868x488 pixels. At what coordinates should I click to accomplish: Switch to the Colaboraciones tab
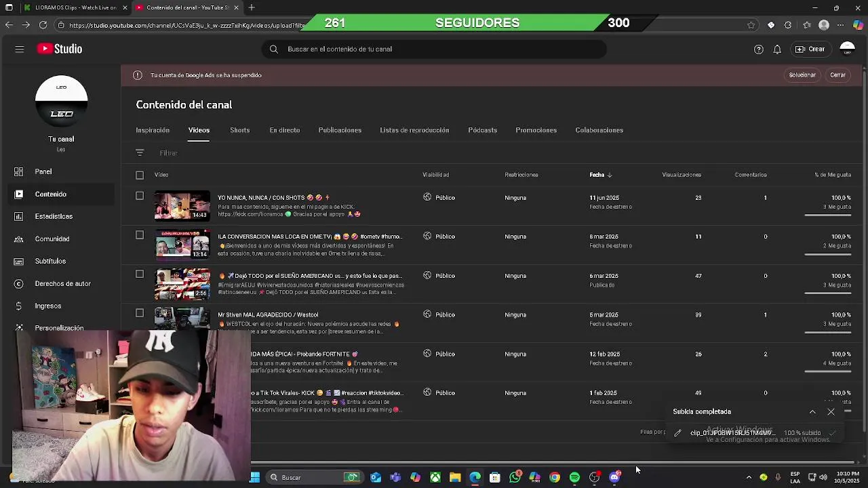point(599,130)
